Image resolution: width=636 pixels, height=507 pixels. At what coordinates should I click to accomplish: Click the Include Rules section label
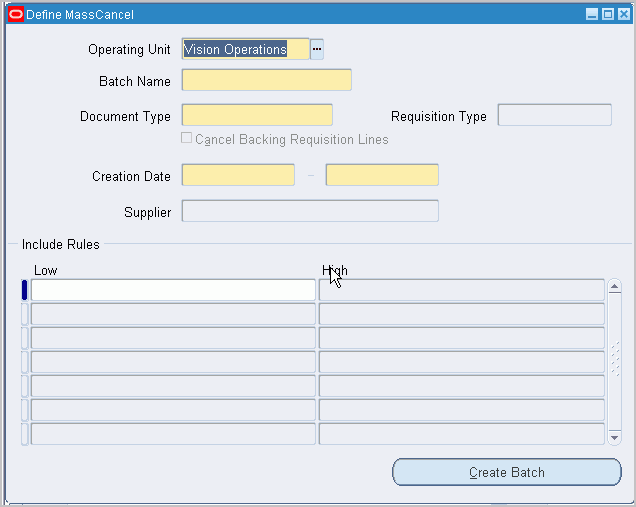(60, 245)
